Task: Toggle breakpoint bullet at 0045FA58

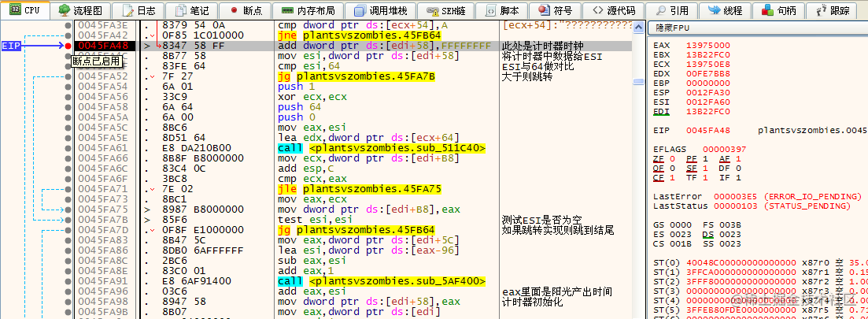Action: (x=68, y=107)
